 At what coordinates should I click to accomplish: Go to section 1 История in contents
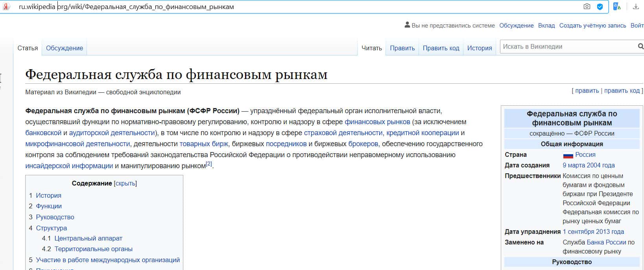point(48,195)
